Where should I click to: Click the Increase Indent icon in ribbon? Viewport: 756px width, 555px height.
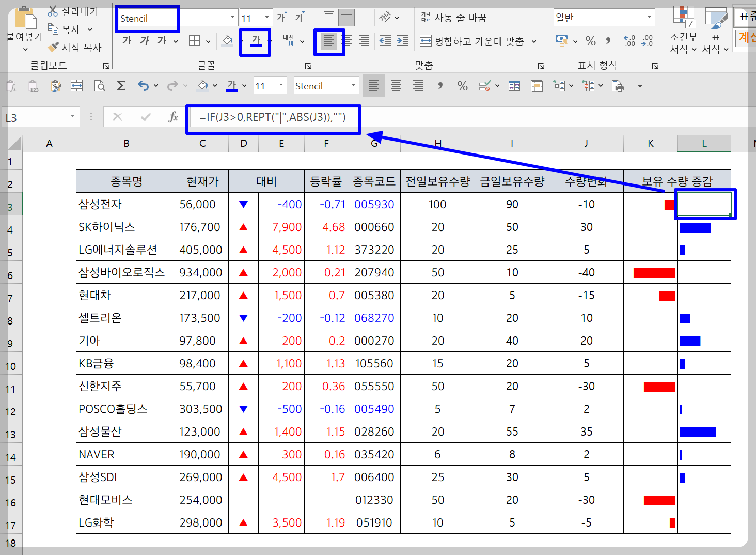[x=403, y=41]
